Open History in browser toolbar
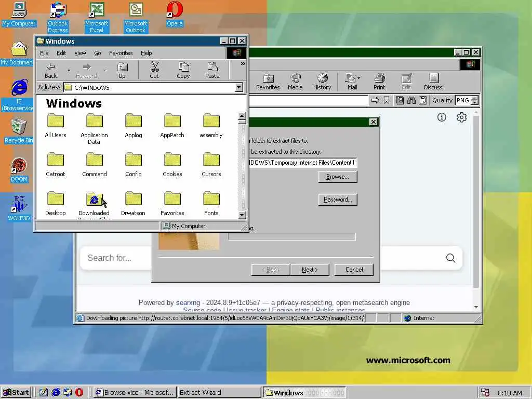Image resolution: width=532 pixels, height=399 pixels. pos(322,82)
